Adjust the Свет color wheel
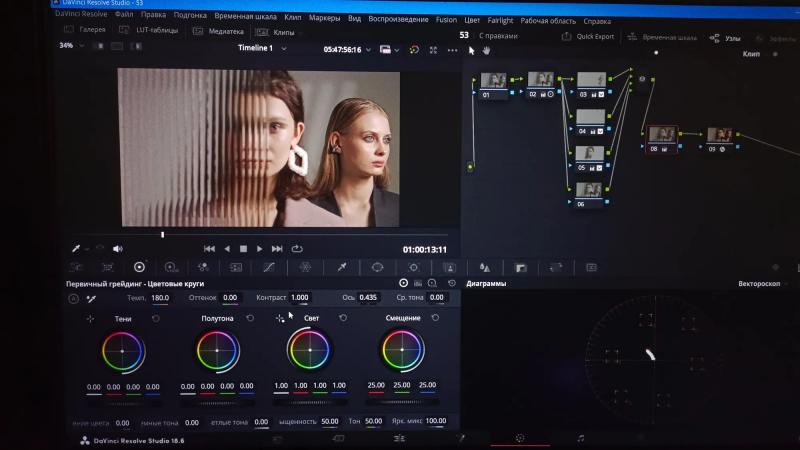The image size is (800, 450). [309, 350]
